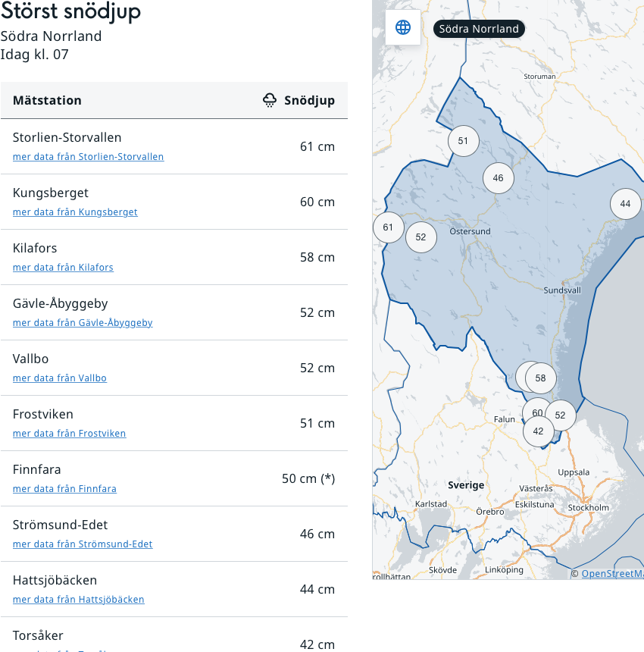
Task: Select the 61 cm map marker
Action: pos(388,227)
